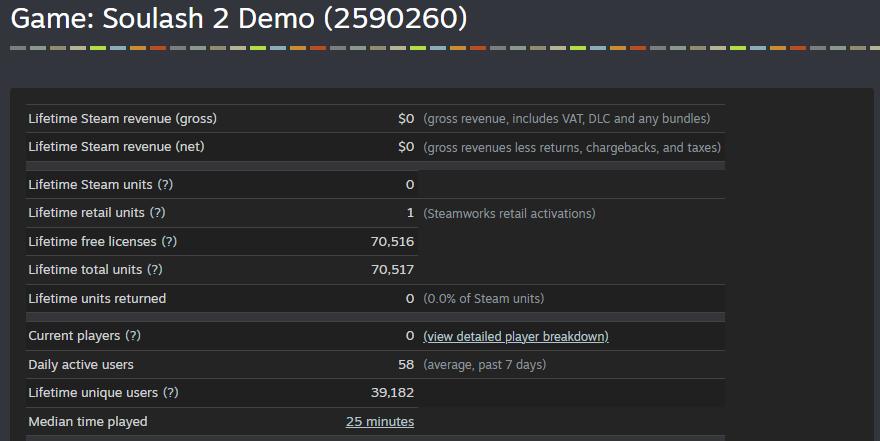Image resolution: width=880 pixels, height=441 pixels.
Task: Click the Lifetime Steam units value 0
Action: (x=410, y=185)
